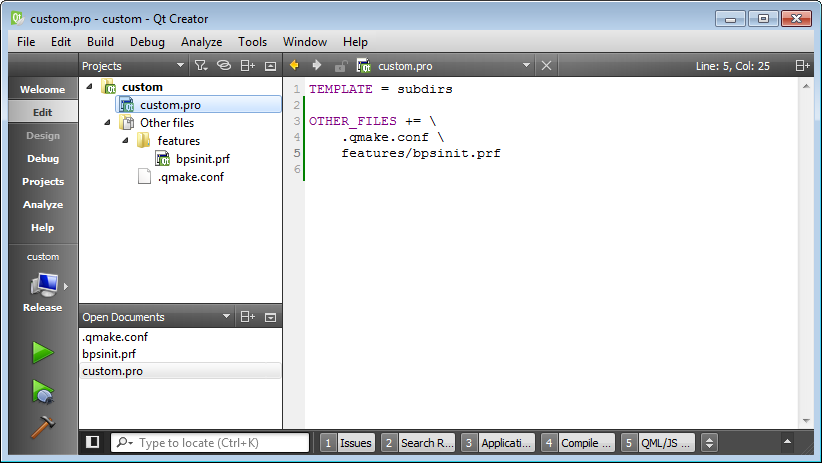Screen dimensions: 822x463
Task: Switch to Analyze mode in sidebar
Action: 43,204
